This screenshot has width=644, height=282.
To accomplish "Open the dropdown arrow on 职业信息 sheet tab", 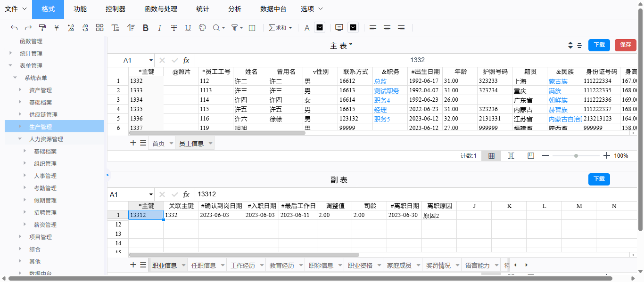I will pos(183,266).
